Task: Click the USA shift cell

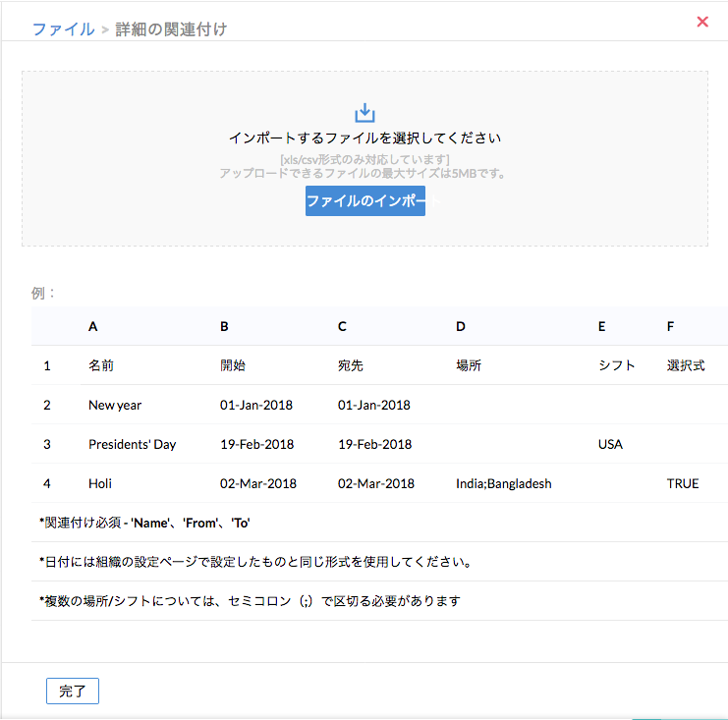Action: (610, 444)
